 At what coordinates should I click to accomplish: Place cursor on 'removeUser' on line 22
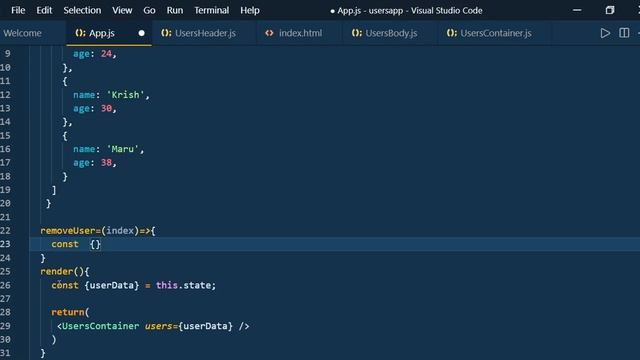click(67, 231)
